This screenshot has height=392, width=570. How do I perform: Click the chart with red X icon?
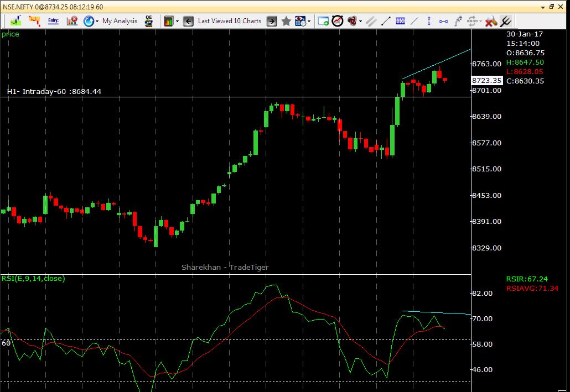point(72,21)
